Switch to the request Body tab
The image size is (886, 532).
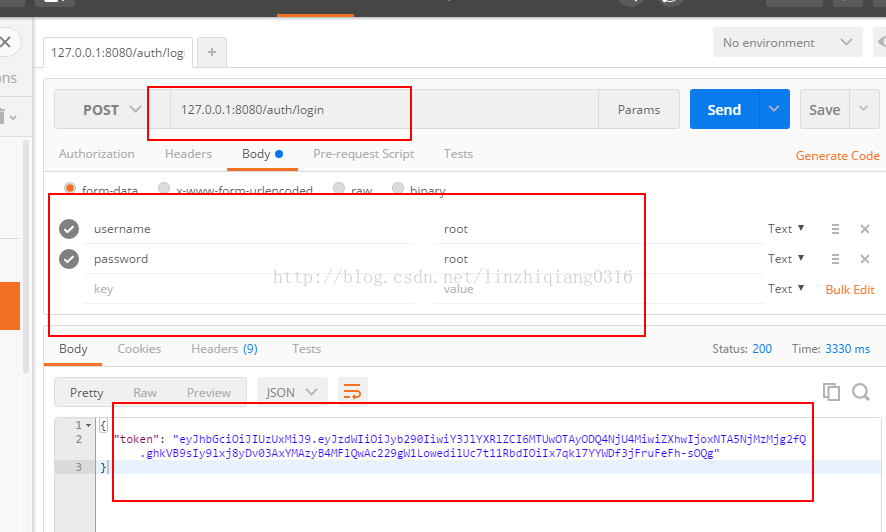point(262,154)
